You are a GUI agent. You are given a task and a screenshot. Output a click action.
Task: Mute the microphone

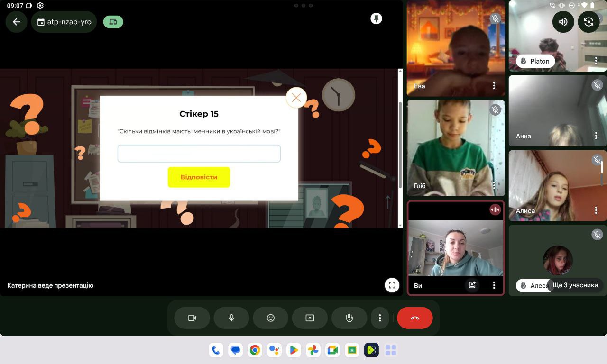point(231,318)
